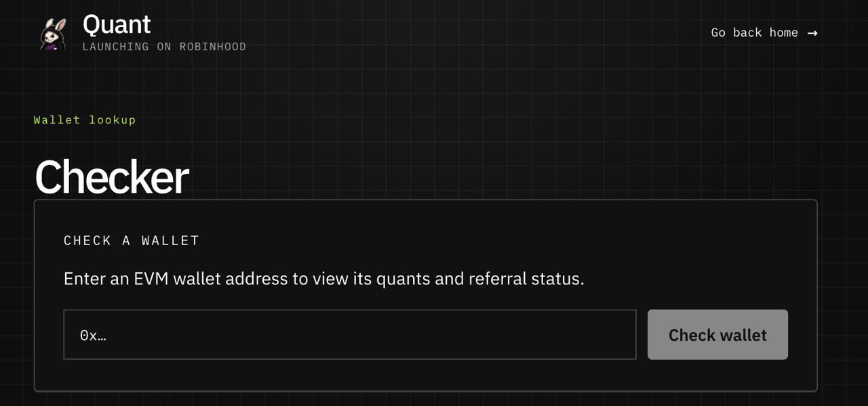Viewport: 868px width, 406px height.
Task: Click the word ROBINHOOD in the header subtitle
Action: 213,47
